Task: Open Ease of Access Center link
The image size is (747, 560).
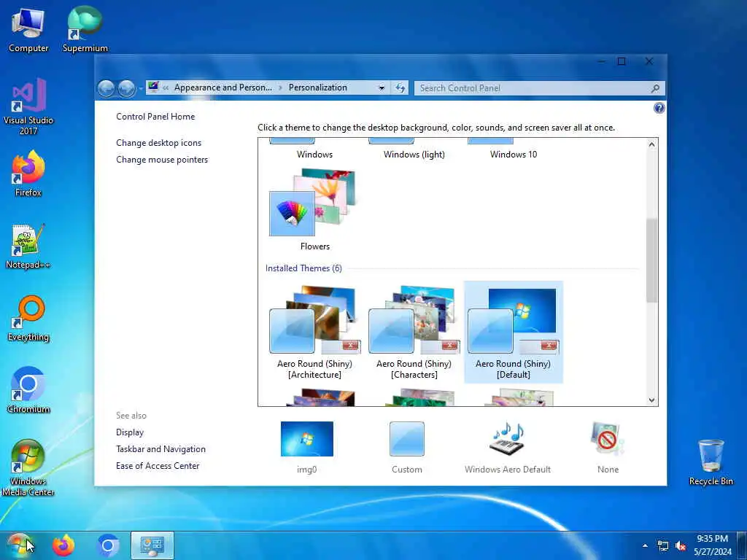Action: pos(158,466)
